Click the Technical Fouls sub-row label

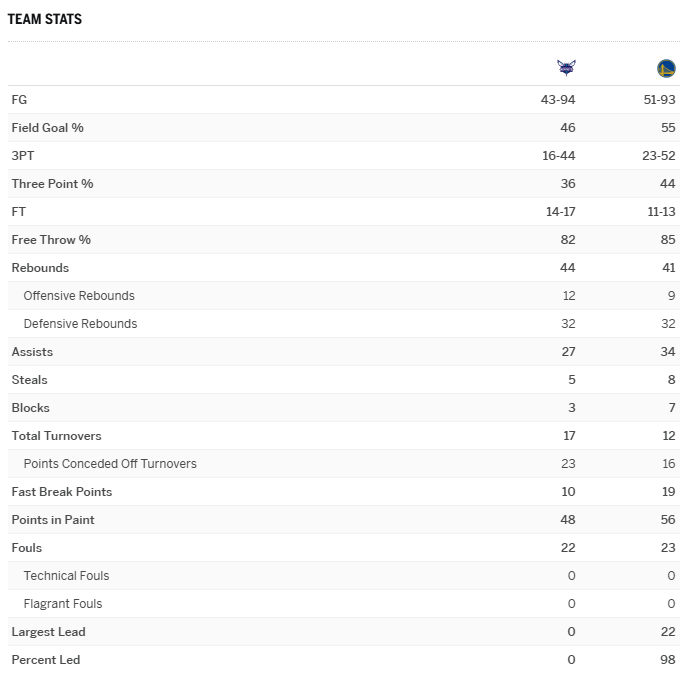pos(66,576)
